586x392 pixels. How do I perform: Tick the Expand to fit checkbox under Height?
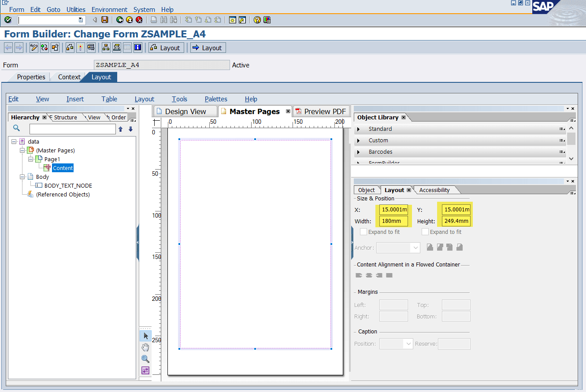click(425, 232)
